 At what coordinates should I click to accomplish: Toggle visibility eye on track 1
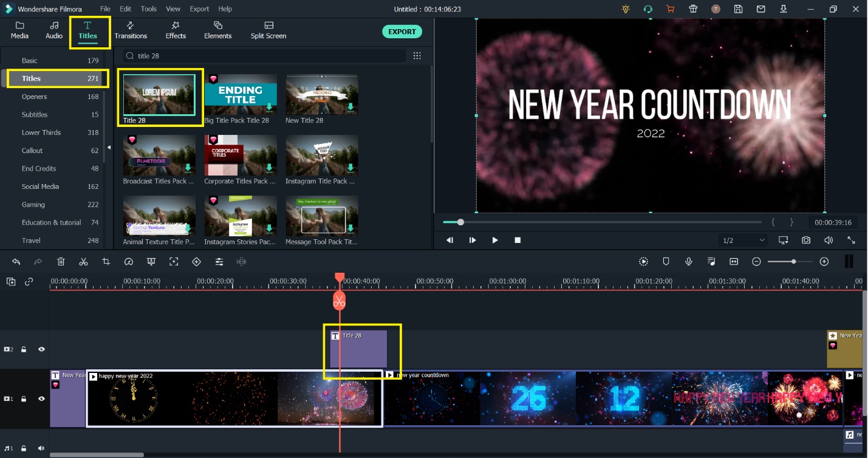pos(41,399)
